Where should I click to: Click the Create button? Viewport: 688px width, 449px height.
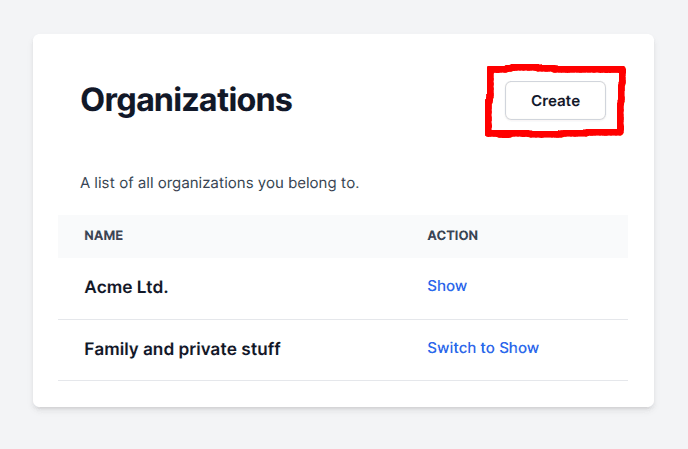click(555, 101)
